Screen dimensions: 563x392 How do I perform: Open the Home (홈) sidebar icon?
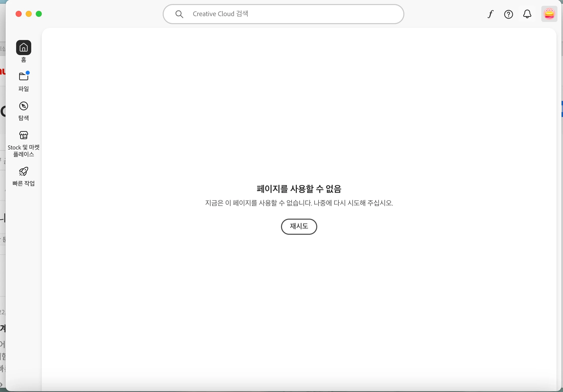click(x=23, y=47)
